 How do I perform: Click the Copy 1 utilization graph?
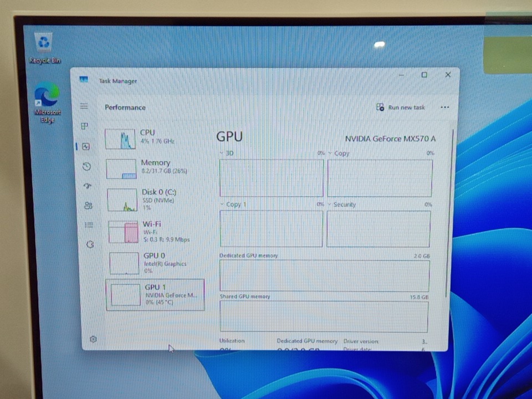coord(272,229)
